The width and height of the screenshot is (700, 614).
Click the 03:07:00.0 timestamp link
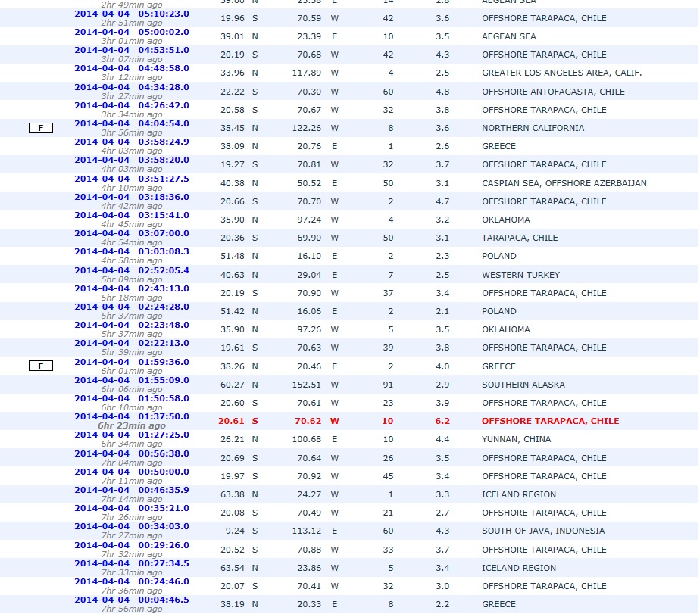point(132,233)
